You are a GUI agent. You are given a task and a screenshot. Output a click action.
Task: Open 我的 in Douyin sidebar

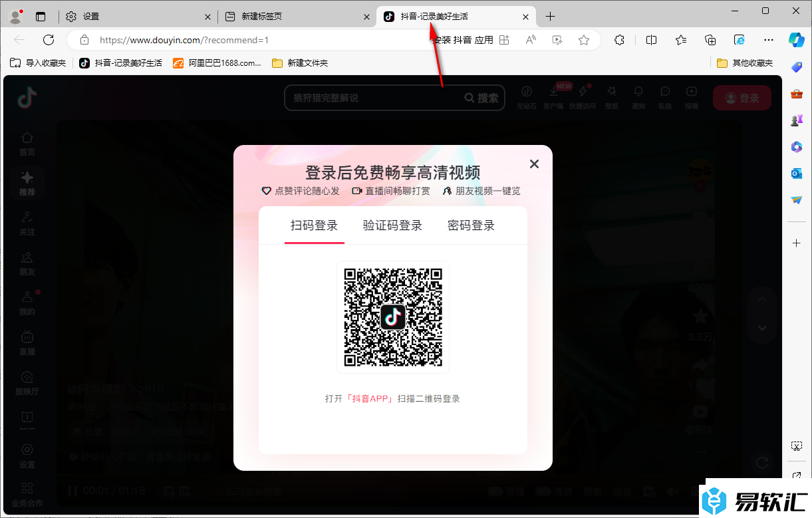point(27,303)
